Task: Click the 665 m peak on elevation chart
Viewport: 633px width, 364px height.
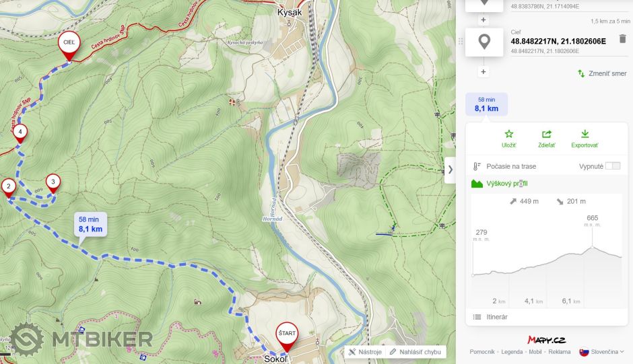Action: pyautogui.click(x=592, y=246)
